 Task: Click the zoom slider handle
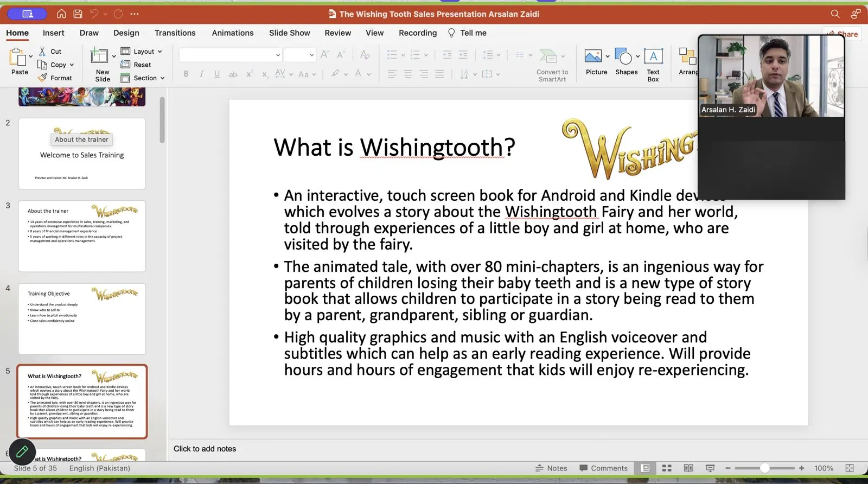tap(764, 468)
